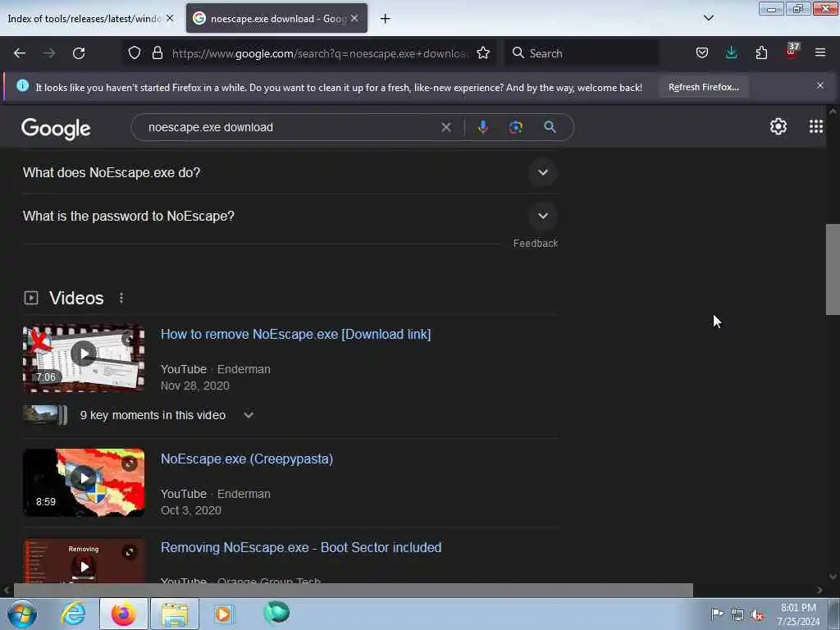Open tracking protection shield icon

click(x=135, y=53)
